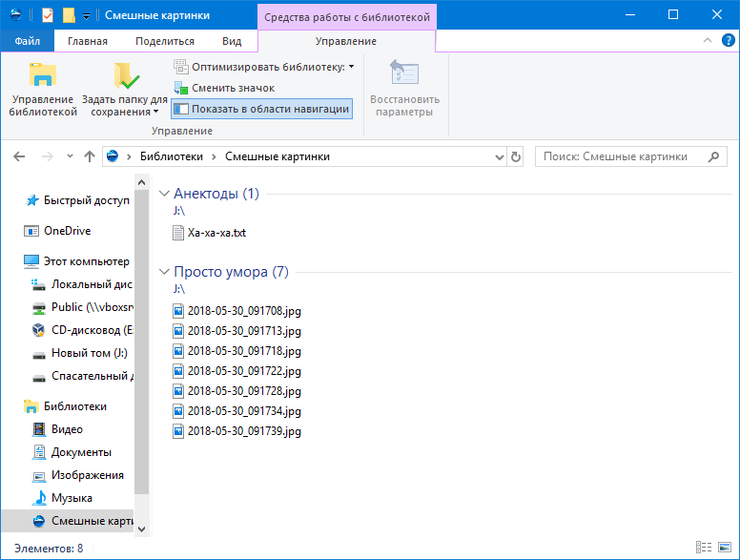Select Библиотеки in navigation pane
The height and width of the screenshot is (560, 740).
[x=66, y=406]
